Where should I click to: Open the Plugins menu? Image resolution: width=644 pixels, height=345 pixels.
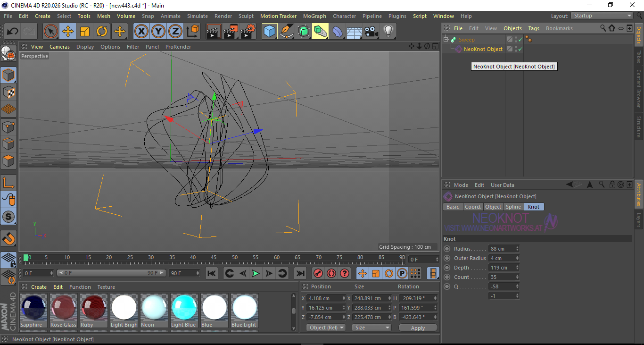(x=397, y=16)
